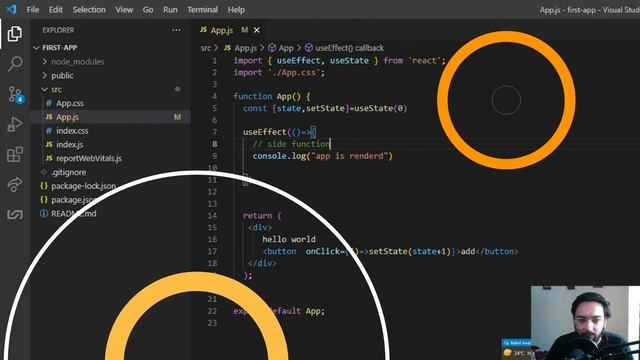Open Source Control view with 4 badge
This screenshot has width=640, height=360.
[x=16, y=94]
